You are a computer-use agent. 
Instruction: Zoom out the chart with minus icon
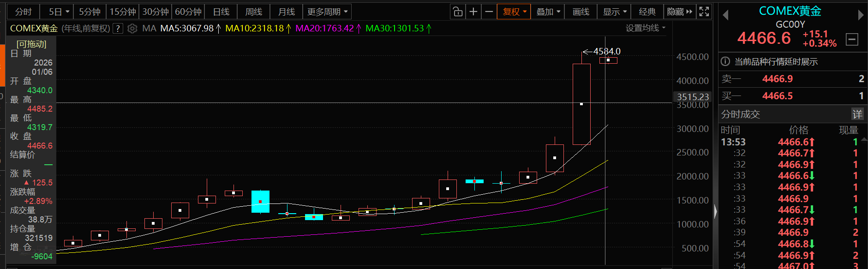(489, 12)
